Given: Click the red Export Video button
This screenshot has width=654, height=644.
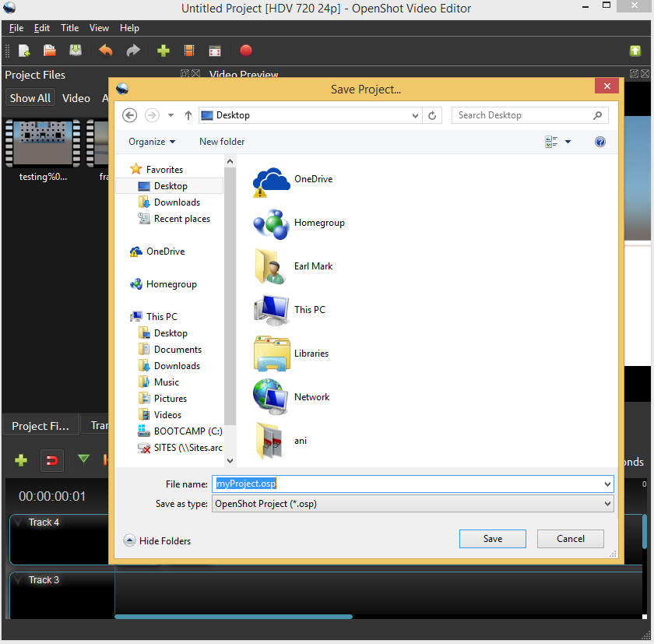Looking at the screenshot, I should [246, 51].
